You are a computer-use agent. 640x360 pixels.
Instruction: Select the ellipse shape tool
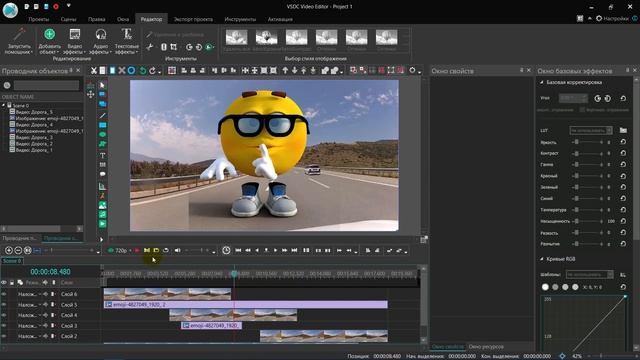[102, 135]
